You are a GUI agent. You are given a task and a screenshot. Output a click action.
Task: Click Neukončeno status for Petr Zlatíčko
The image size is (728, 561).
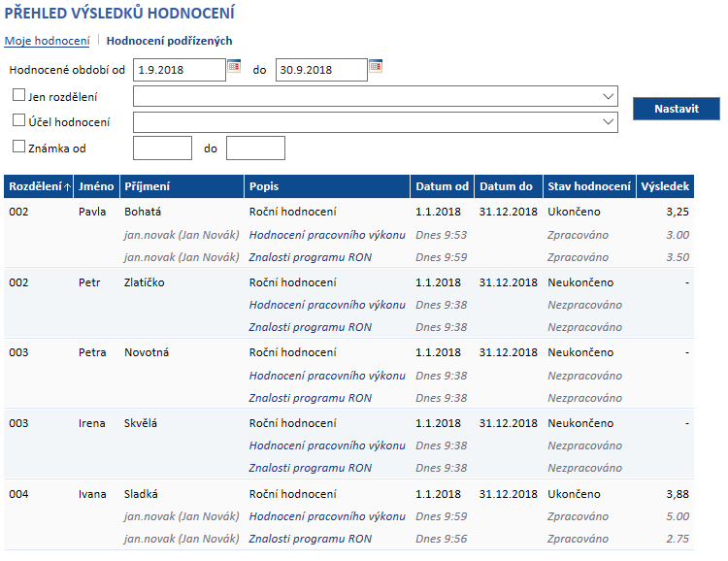tap(580, 282)
